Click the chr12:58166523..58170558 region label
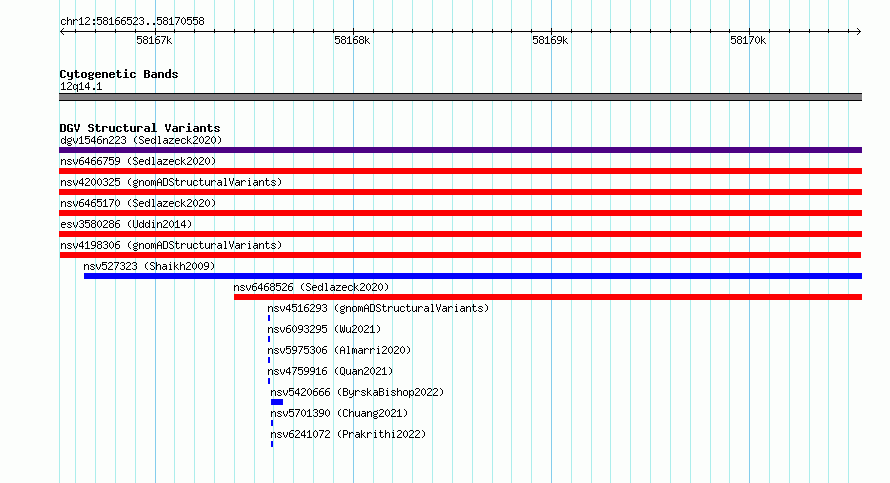The image size is (890, 483). coord(132,21)
